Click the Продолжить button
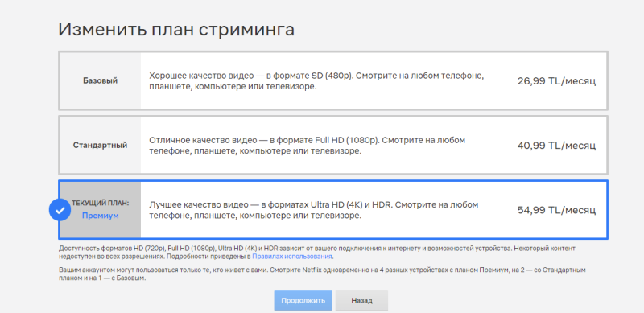The image size is (644, 313). 303,301
